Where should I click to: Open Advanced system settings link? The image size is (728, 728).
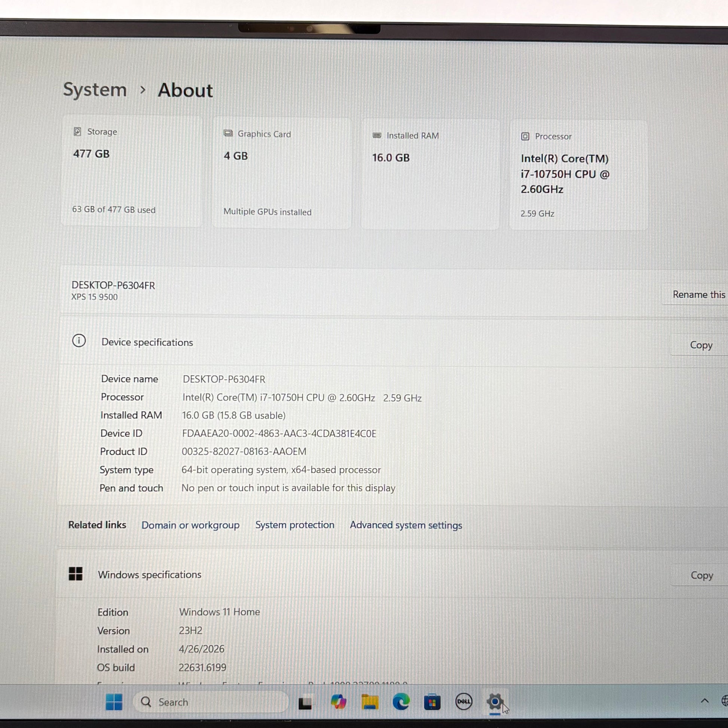pyautogui.click(x=406, y=525)
